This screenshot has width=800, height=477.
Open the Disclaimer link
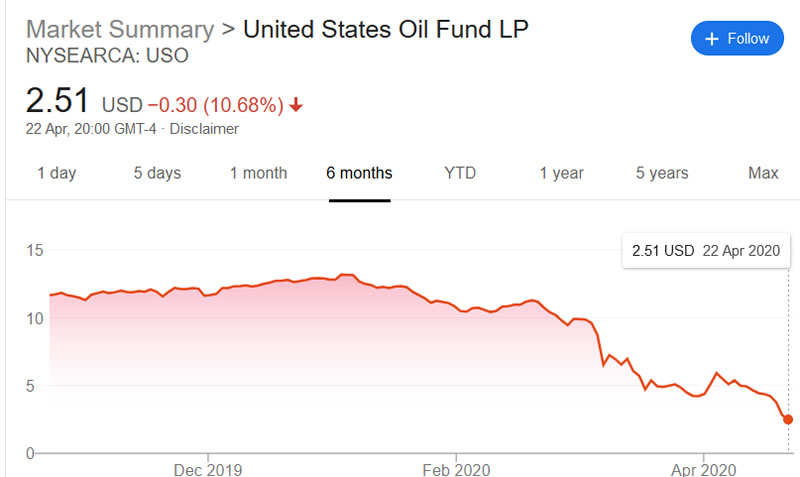(x=204, y=129)
